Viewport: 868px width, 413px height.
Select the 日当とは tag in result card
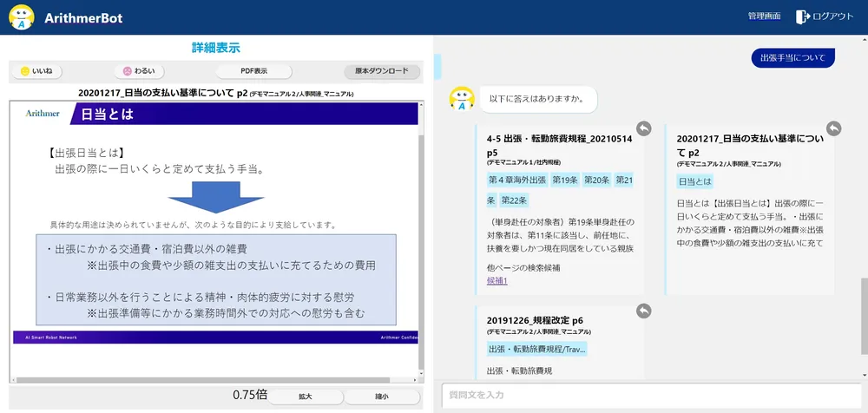click(694, 181)
